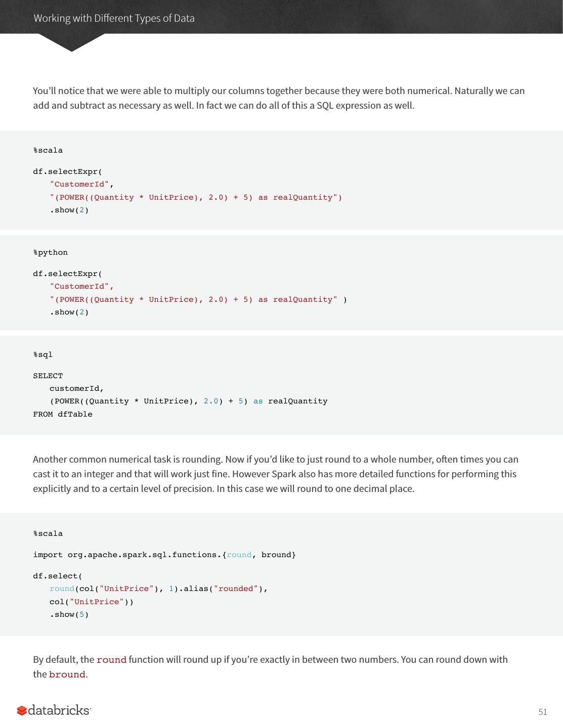563x728 pixels.
Task: Click the paragraph starting "You'll notice that"
Action: pyautogui.click(x=278, y=98)
